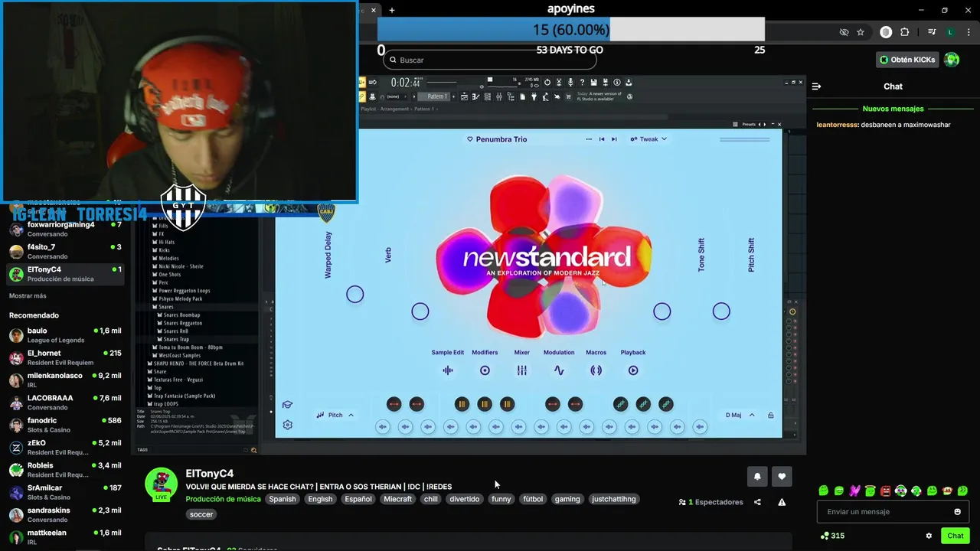Click Producción de música category link
980x551 pixels.
(223, 499)
